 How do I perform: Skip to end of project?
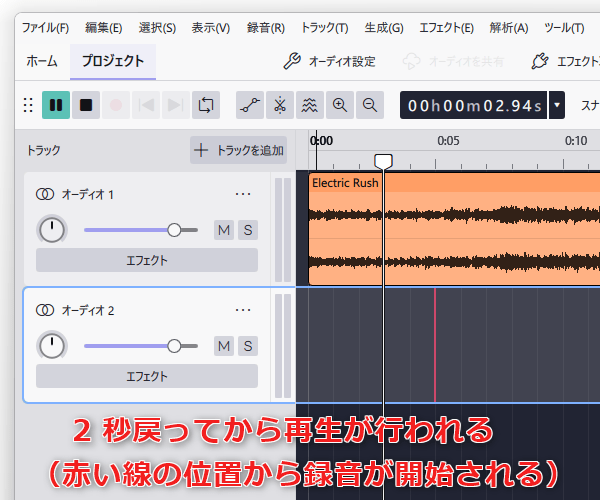[x=176, y=105]
